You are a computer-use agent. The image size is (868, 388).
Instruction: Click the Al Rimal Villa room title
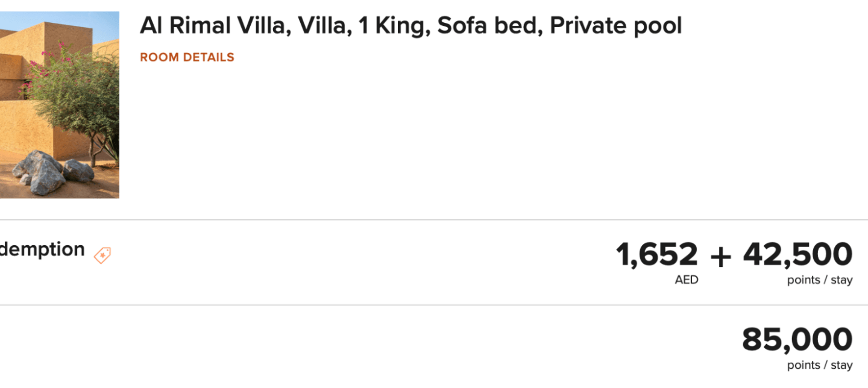410,26
